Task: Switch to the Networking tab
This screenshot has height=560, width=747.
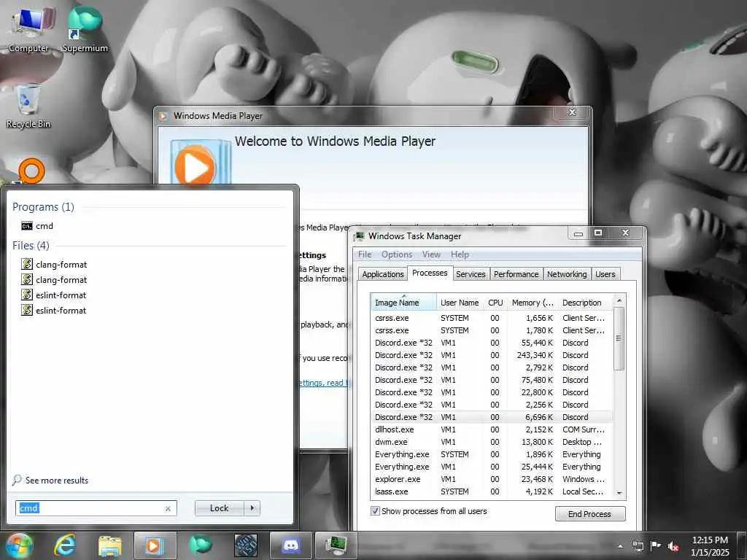Action: pyautogui.click(x=567, y=274)
